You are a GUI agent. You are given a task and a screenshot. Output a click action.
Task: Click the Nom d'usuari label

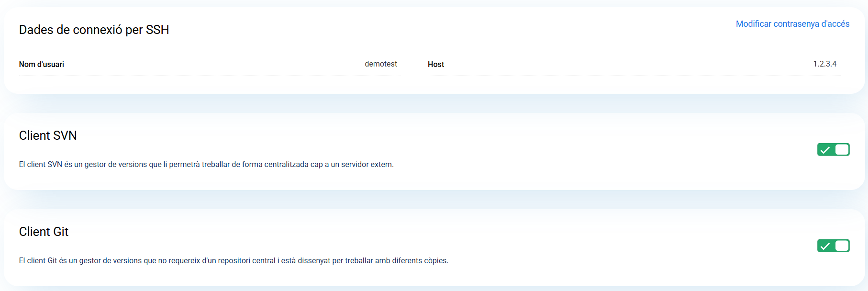coord(42,65)
